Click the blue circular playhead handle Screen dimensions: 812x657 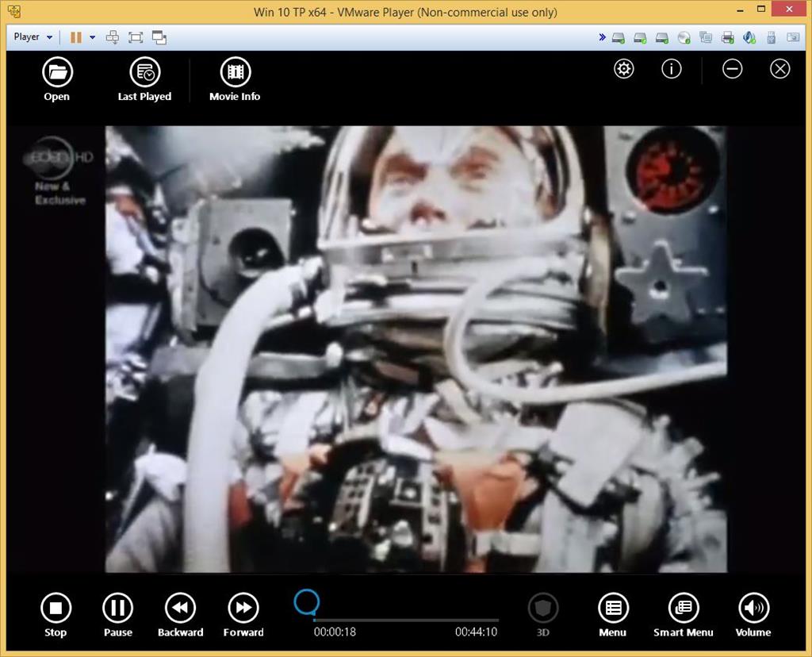pos(307,602)
